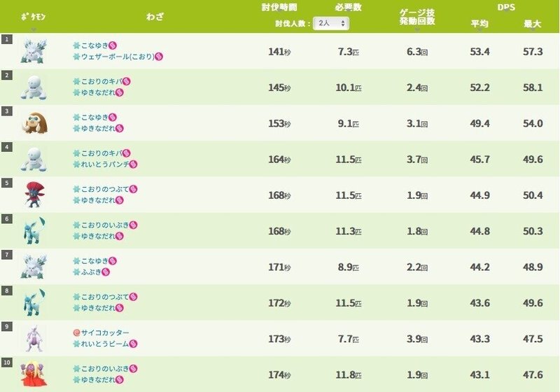Click the わざ column header
Viewport: 560px width, 392px height.
tap(155, 17)
